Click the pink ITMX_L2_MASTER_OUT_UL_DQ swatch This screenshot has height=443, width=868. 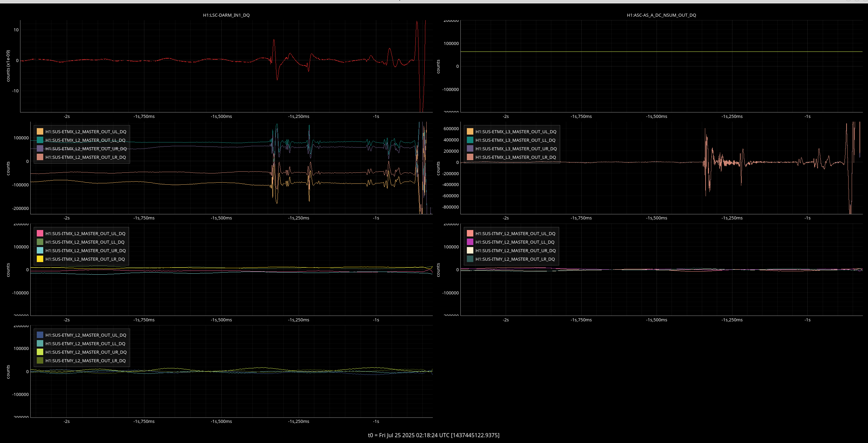40,233
